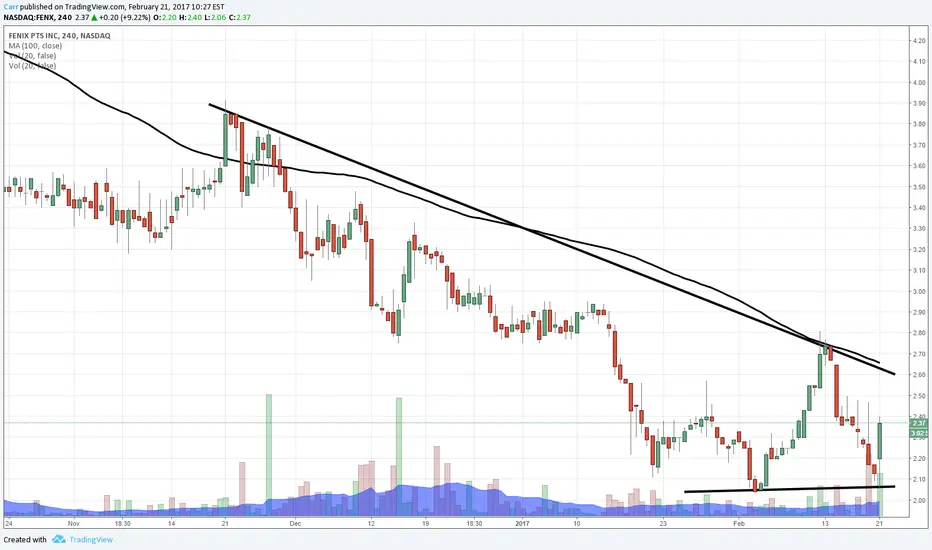Click the 14 date axis label

click(171, 524)
